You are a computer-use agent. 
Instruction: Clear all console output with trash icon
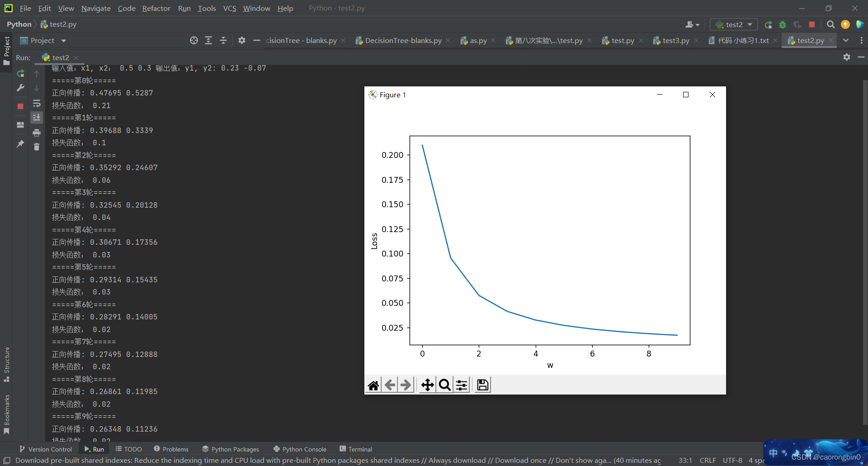[x=37, y=147]
